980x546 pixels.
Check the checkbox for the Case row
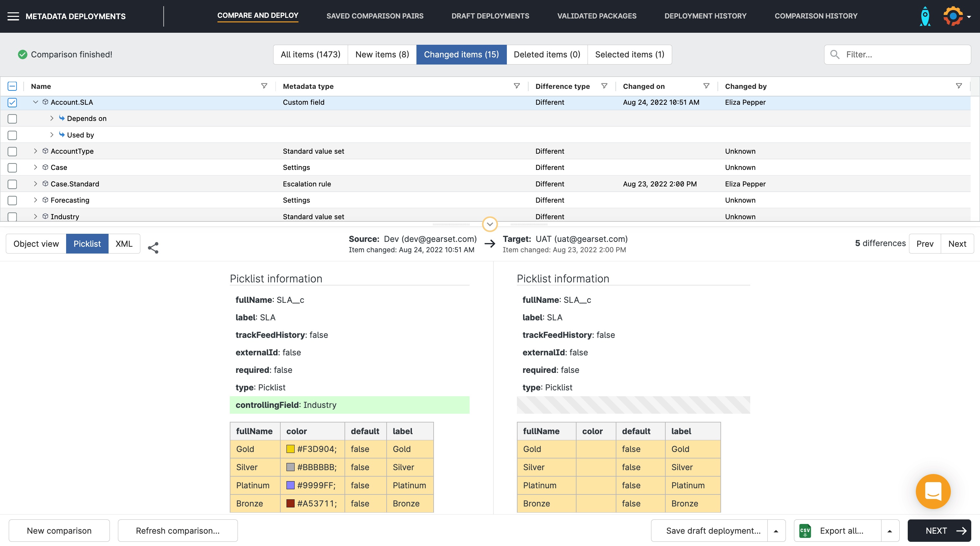point(12,167)
